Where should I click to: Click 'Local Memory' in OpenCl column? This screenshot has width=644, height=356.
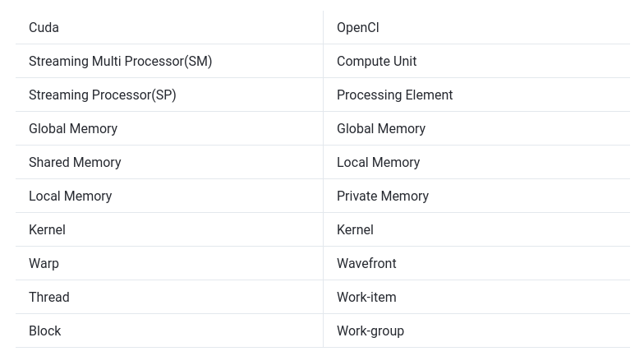coord(476,162)
